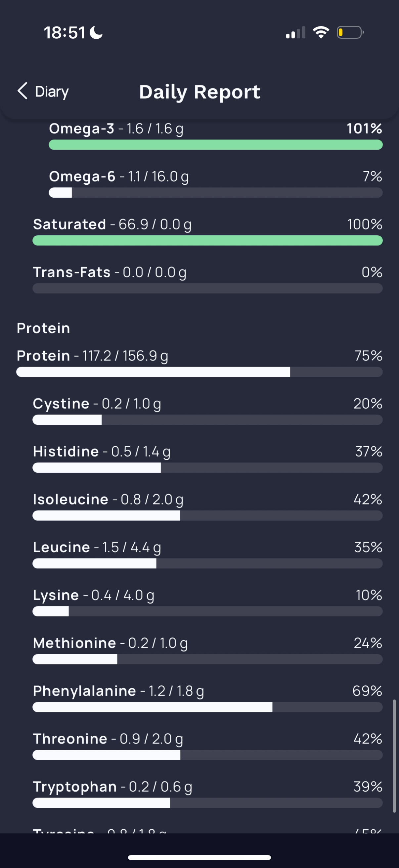Tap the Protein section header
Viewport: 399px width, 868px height.
pyautogui.click(x=43, y=328)
